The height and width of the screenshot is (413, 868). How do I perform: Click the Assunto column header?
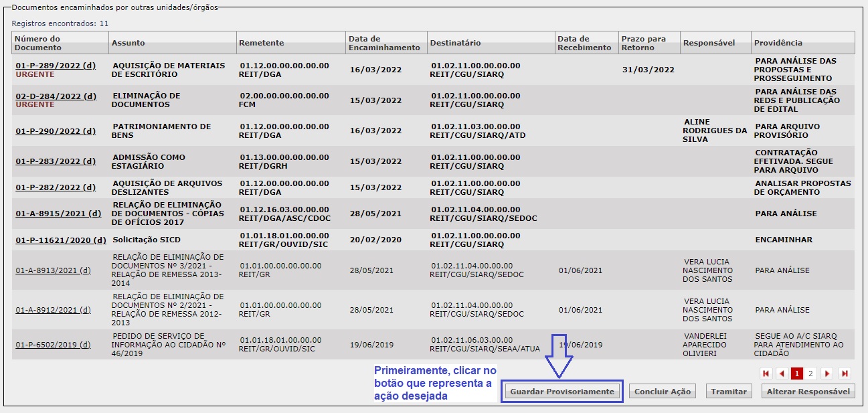173,43
